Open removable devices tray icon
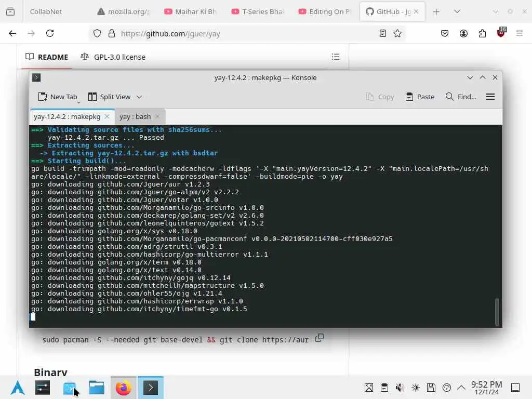Image resolution: width=532 pixels, height=399 pixels. click(431, 388)
